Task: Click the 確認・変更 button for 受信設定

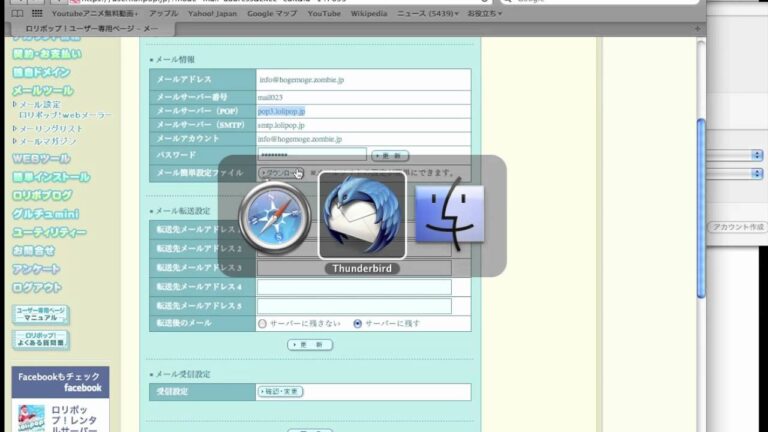Action: coord(281,392)
